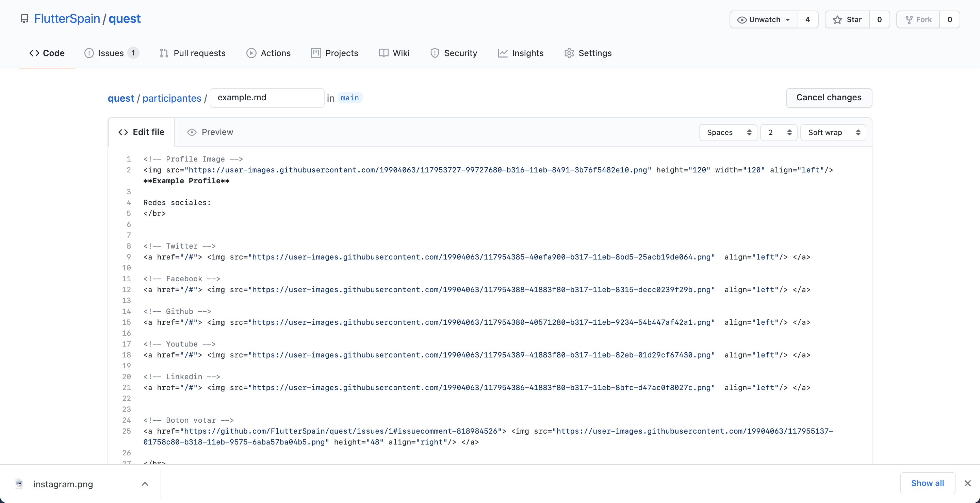Click the Profile Image comment on line 1
The height and width of the screenshot is (503, 980).
(193, 159)
